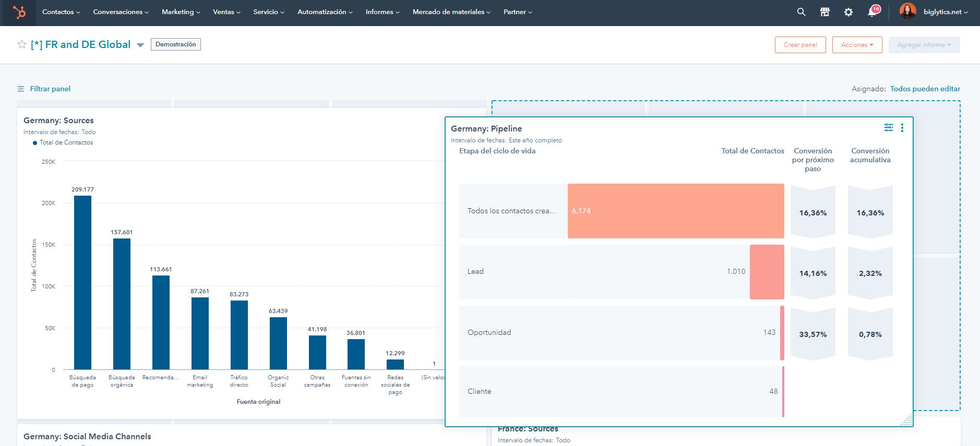Click the Recomendaciones bar labeled 113.661
980x446 pixels.
pos(161,322)
